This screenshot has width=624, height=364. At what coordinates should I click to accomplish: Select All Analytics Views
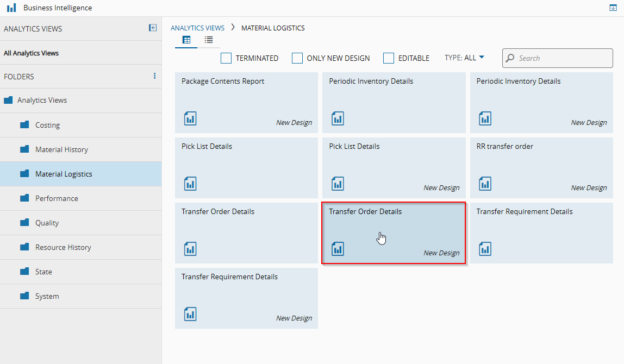(31, 53)
